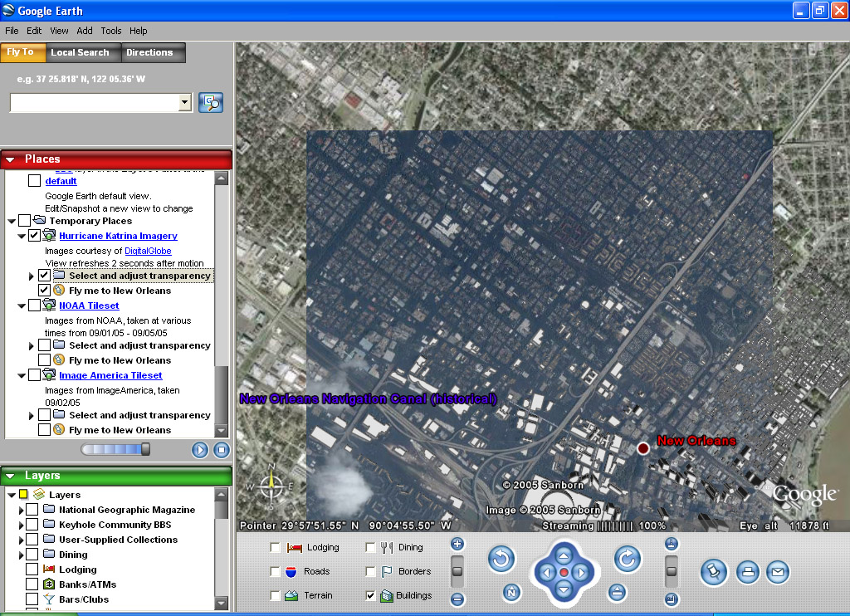Pan down with the navigation arrow
Image resolution: width=850 pixels, height=616 pixels.
coord(564,589)
